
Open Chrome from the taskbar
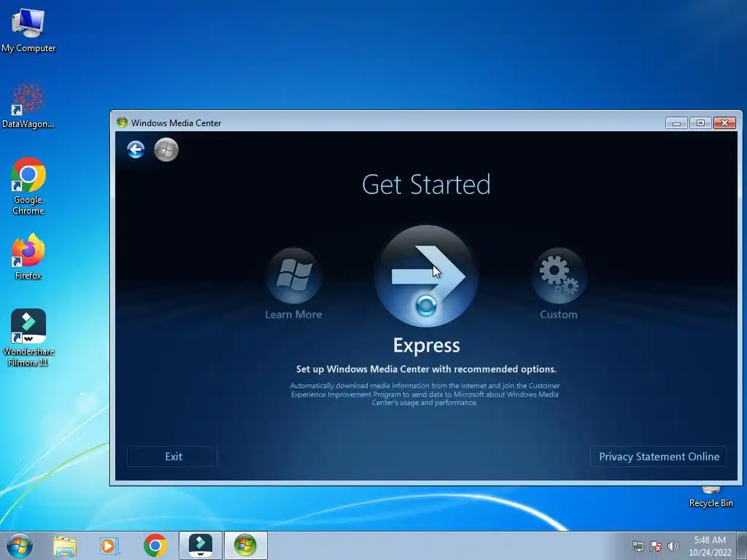click(155, 545)
